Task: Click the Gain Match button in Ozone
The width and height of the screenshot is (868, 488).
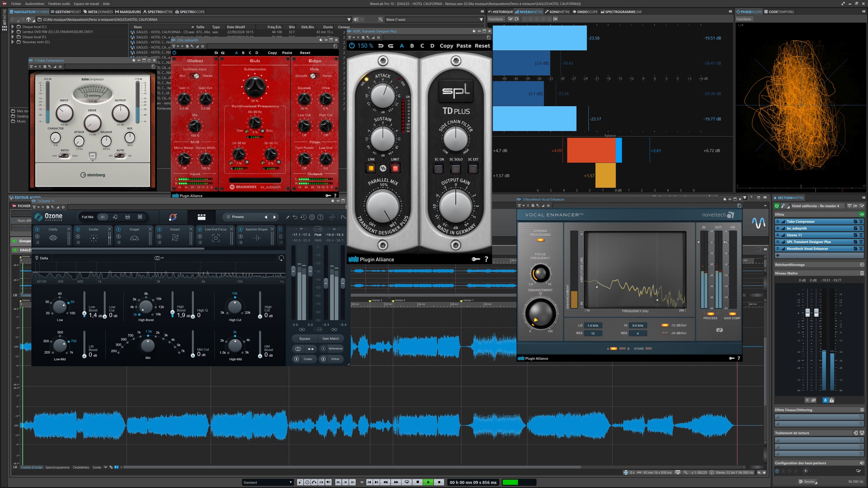Action: pos(330,338)
